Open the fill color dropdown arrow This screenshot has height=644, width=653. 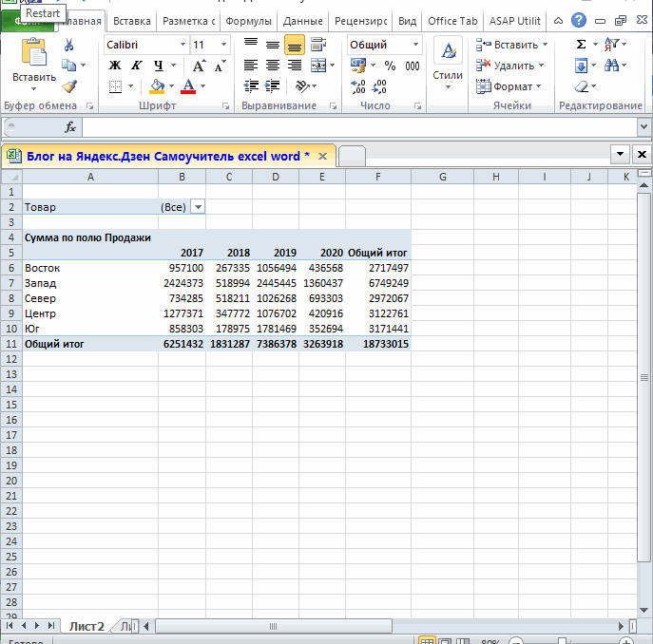pyautogui.click(x=172, y=86)
